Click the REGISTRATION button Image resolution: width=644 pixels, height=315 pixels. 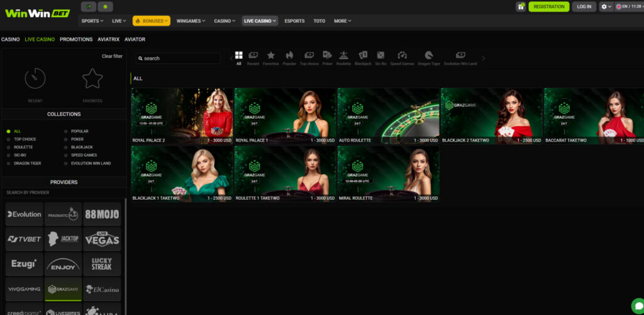click(548, 6)
